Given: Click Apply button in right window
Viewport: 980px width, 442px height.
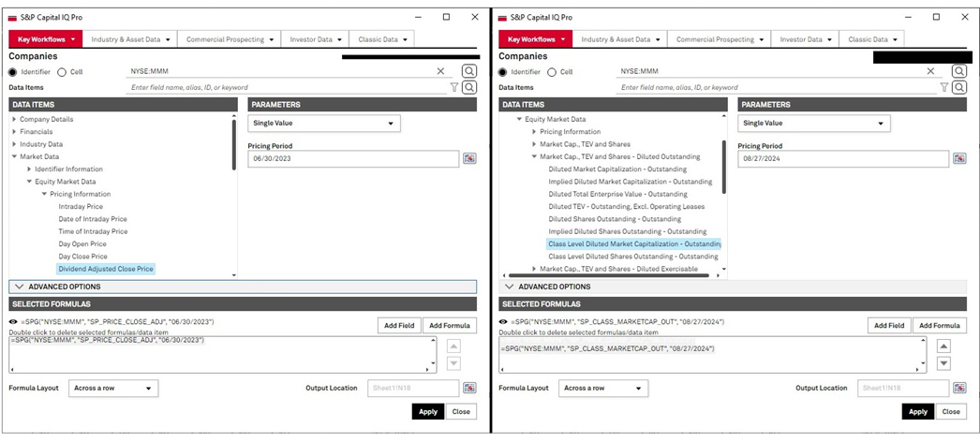Looking at the screenshot, I should point(918,411).
